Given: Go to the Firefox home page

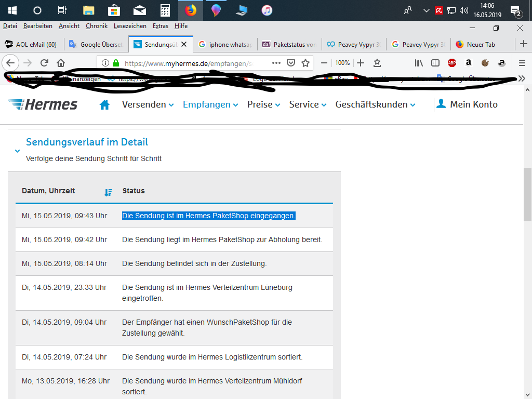Looking at the screenshot, I should [x=61, y=63].
